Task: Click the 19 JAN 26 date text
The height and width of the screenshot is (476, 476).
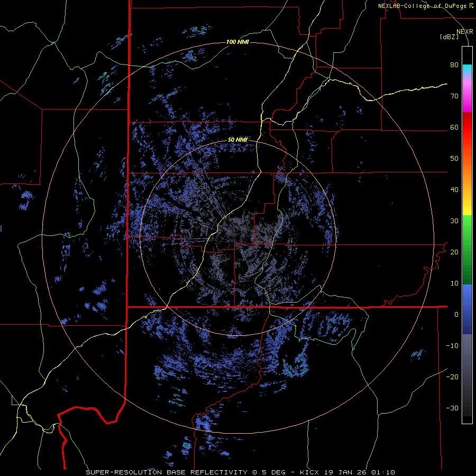Action: [346, 472]
